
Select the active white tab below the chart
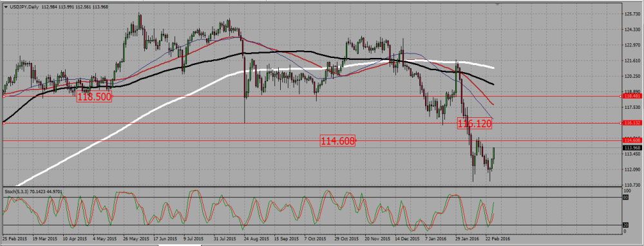[x=180, y=245]
